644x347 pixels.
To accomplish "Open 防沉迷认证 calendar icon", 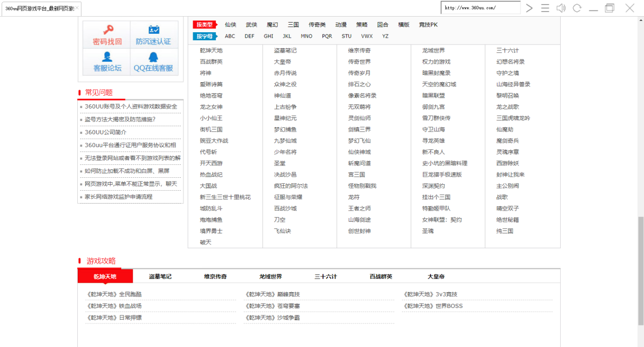I will tap(153, 30).
